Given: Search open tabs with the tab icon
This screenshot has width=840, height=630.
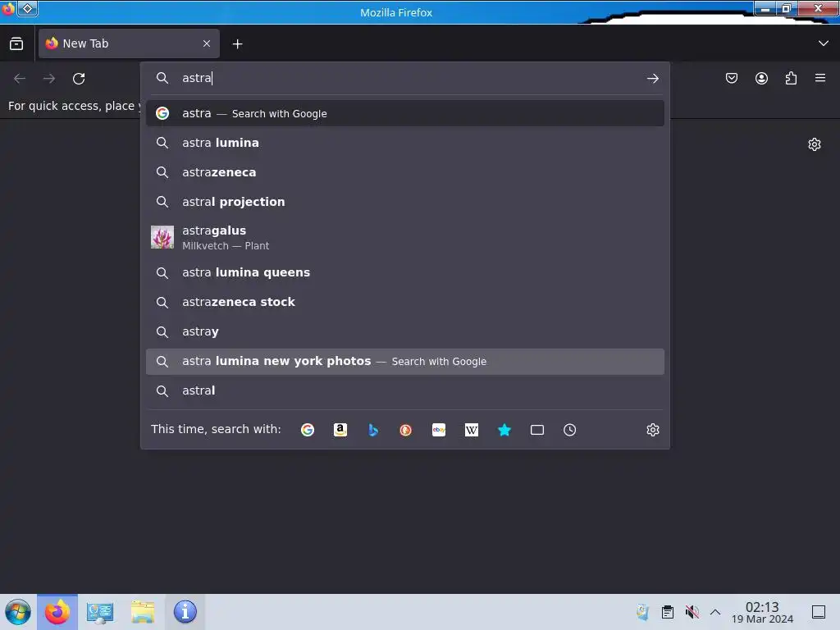Looking at the screenshot, I should click(x=537, y=430).
